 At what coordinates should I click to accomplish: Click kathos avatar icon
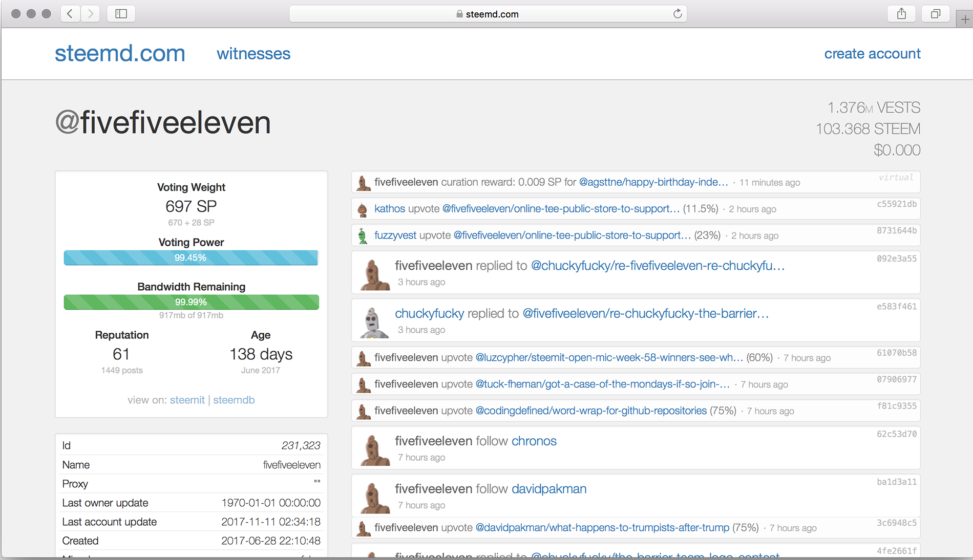pyautogui.click(x=363, y=209)
